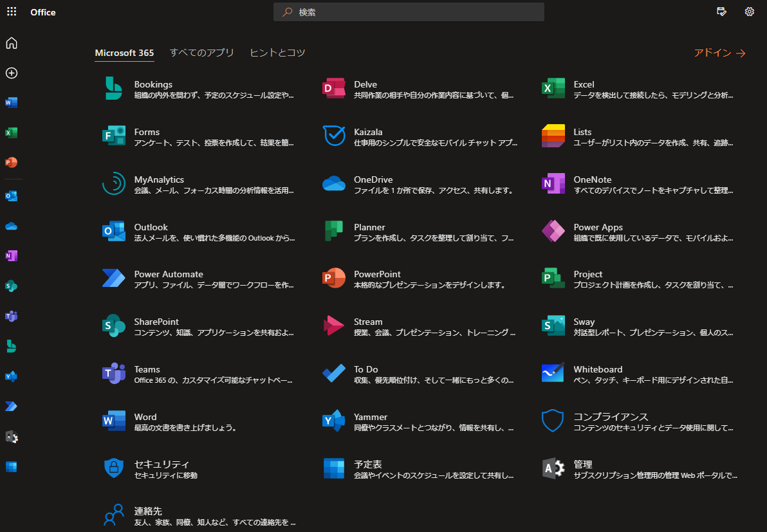767x532 pixels.
Task: Open Power Automate icon in left sidebar
Action: click(x=11, y=407)
